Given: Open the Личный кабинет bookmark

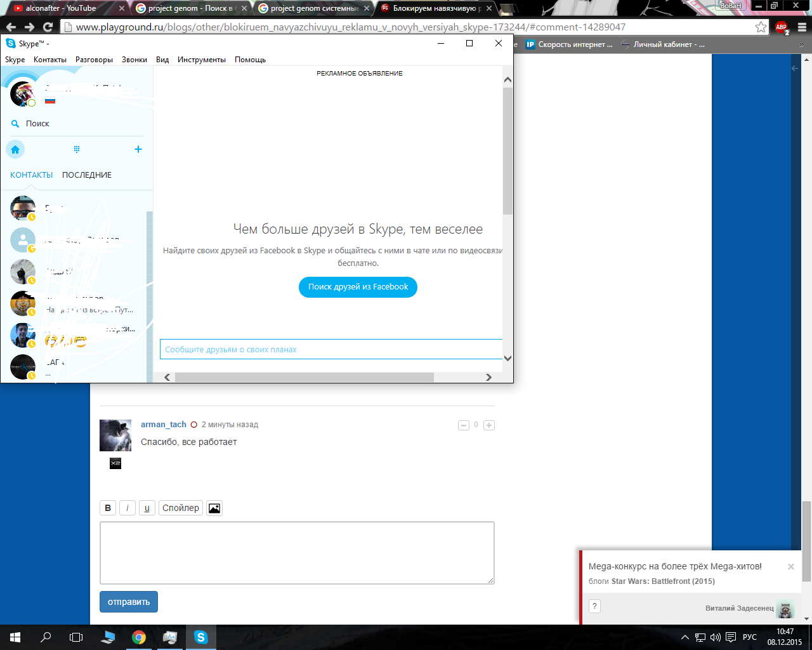Looking at the screenshot, I should click(x=664, y=44).
